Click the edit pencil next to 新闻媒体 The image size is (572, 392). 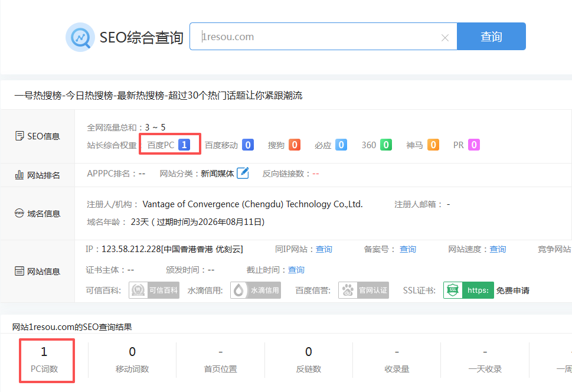tap(243, 174)
